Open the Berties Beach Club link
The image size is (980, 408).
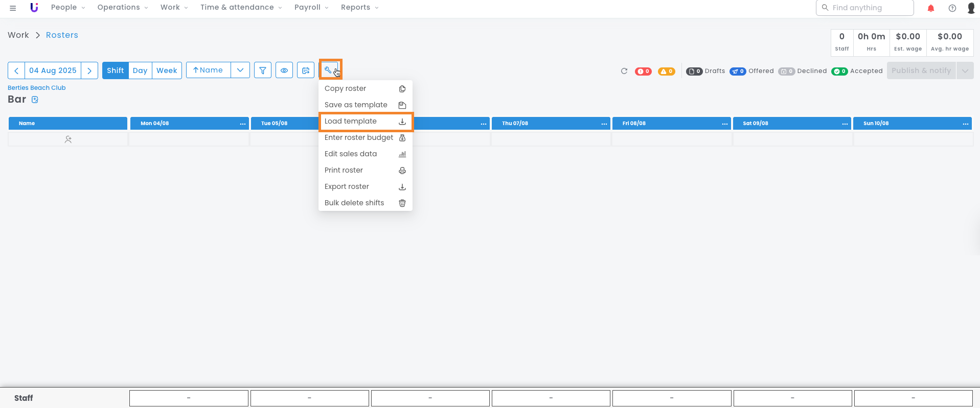coord(37,88)
